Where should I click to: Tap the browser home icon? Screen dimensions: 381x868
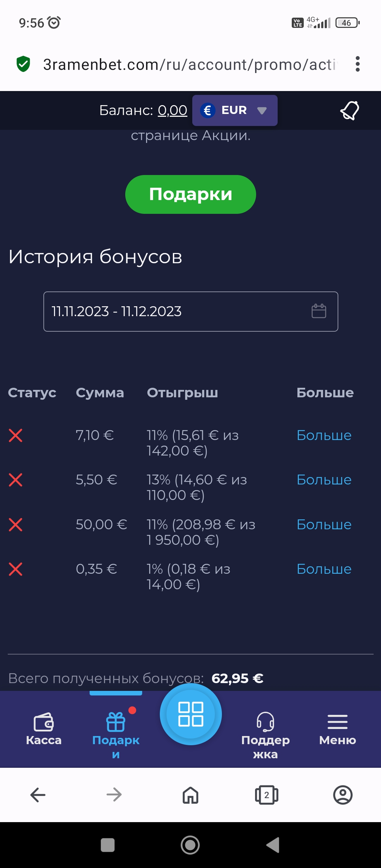pyautogui.click(x=190, y=795)
